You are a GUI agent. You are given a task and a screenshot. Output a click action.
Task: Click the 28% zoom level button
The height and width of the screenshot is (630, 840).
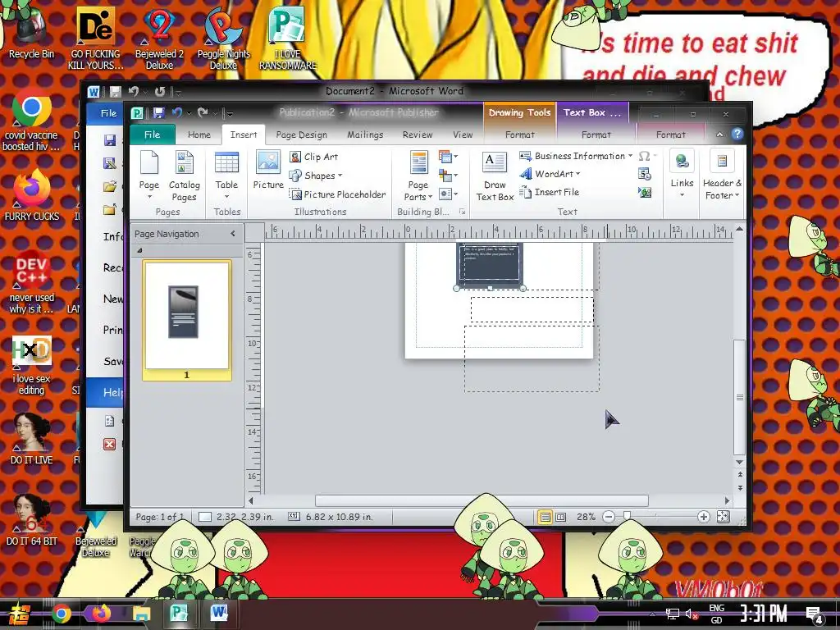pos(586,517)
